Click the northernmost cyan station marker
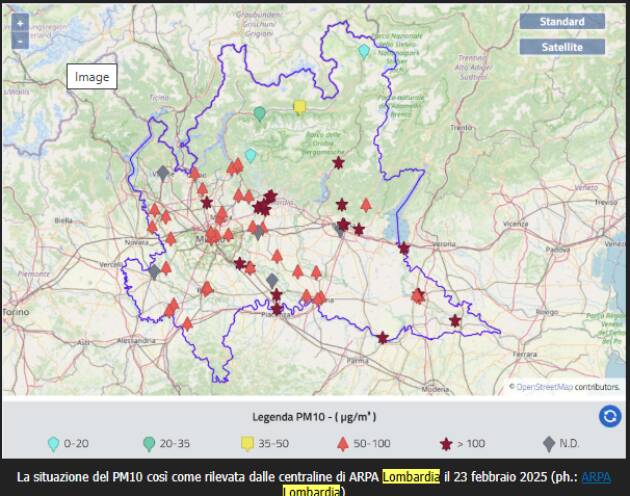 coord(364,51)
